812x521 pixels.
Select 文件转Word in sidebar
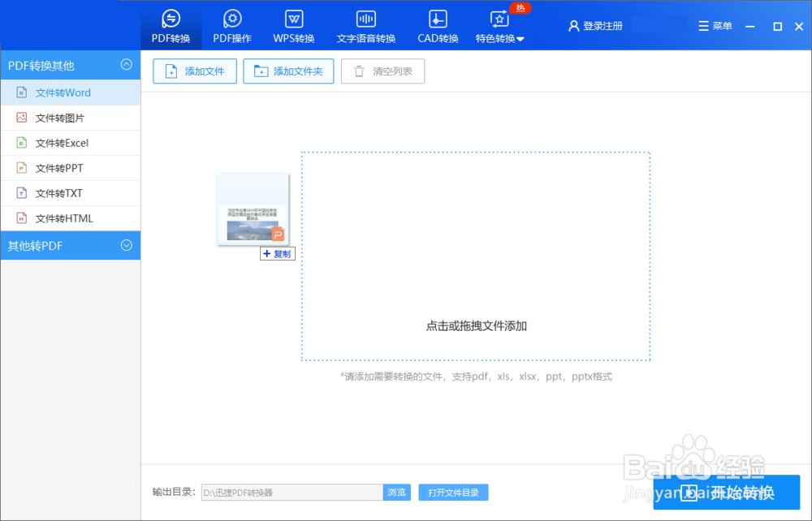click(71, 93)
